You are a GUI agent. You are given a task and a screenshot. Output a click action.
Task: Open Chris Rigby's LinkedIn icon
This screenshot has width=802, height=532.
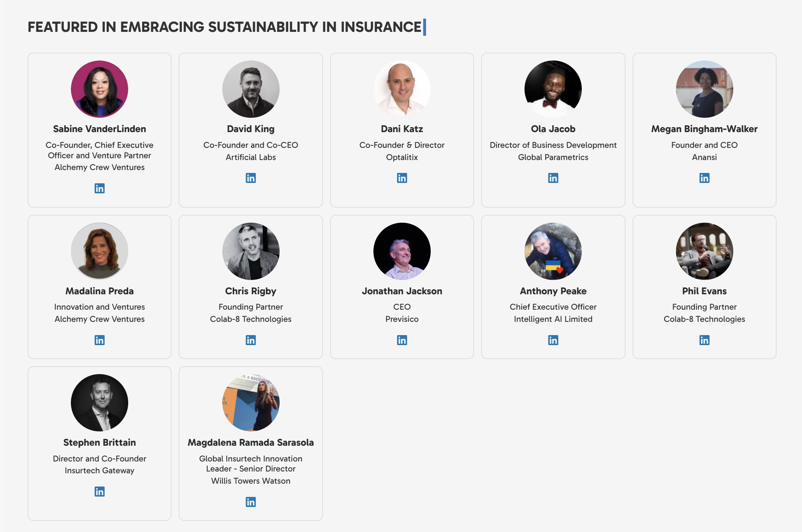pos(251,340)
